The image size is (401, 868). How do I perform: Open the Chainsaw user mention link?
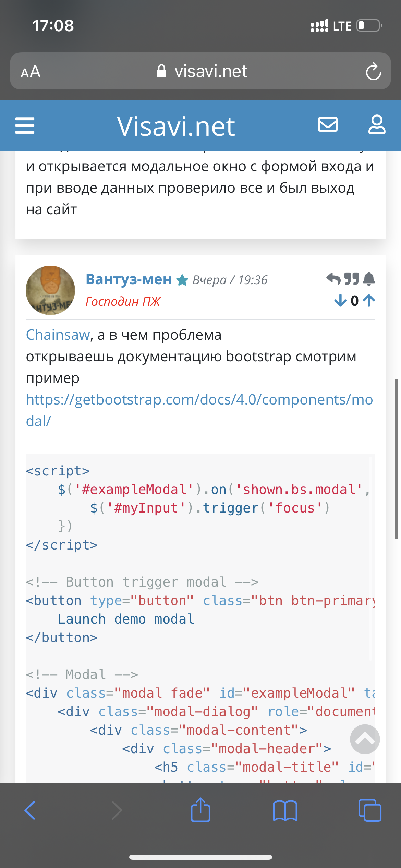pos(58,335)
